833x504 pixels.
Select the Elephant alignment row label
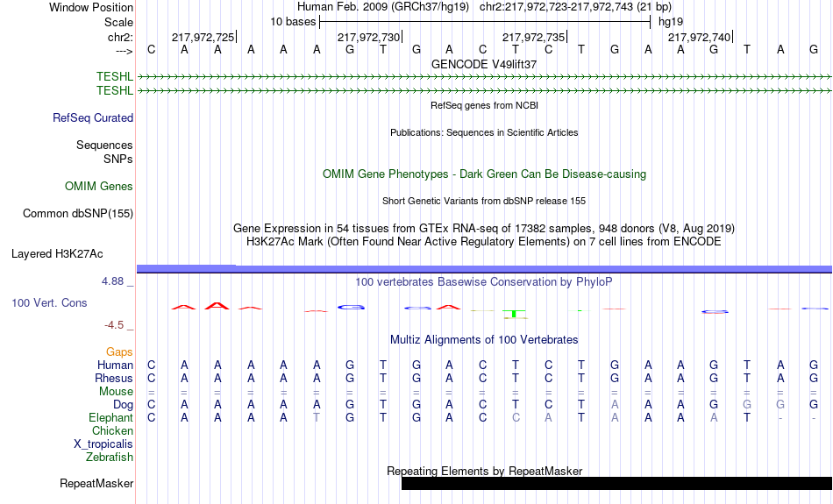(110, 417)
